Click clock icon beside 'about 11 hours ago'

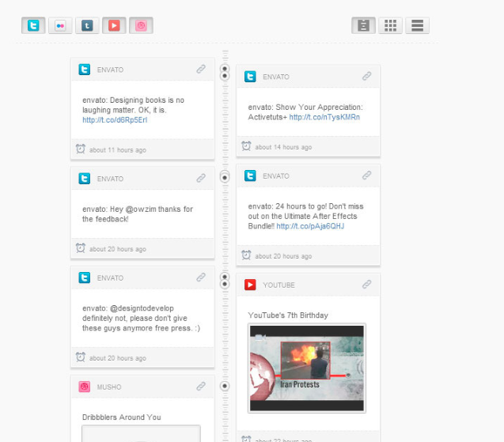(x=81, y=149)
